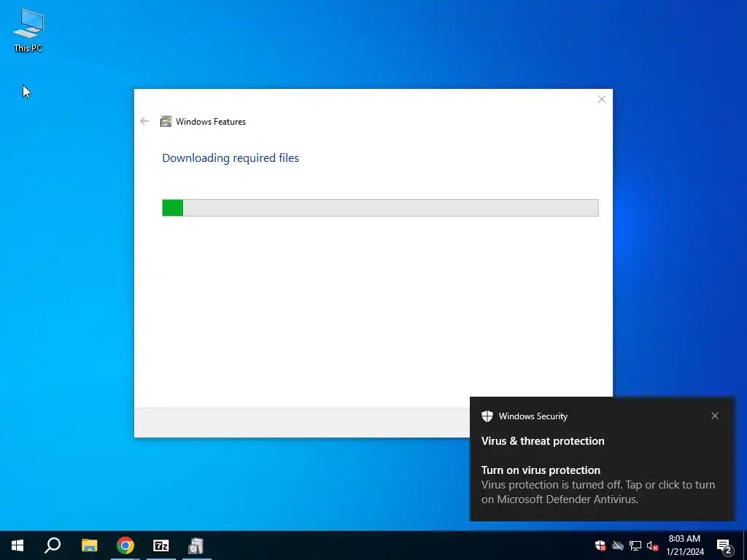747x560 pixels.
Task: Click Turn on virus protection notification message
Action: pyautogui.click(x=598, y=485)
